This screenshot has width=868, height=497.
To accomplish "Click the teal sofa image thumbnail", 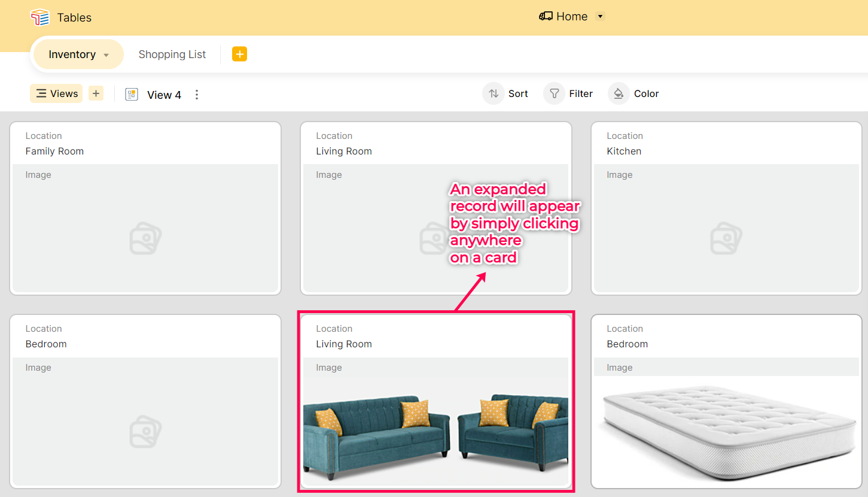I will pyautogui.click(x=435, y=431).
